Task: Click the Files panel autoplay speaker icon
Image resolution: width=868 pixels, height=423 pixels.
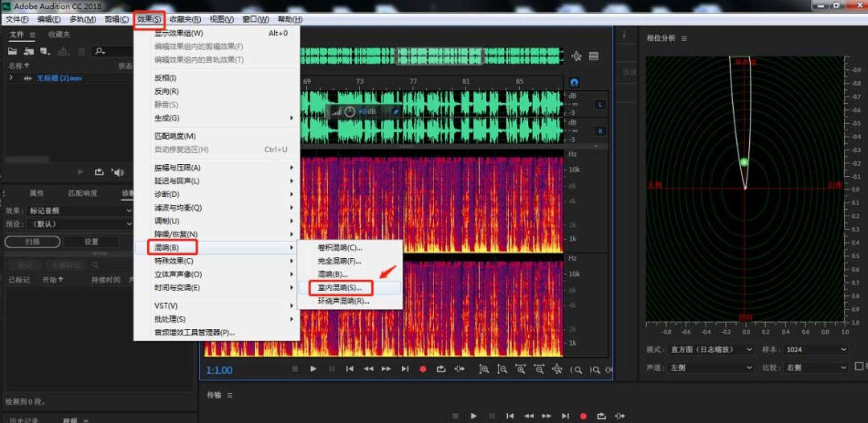Action: [118, 171]
